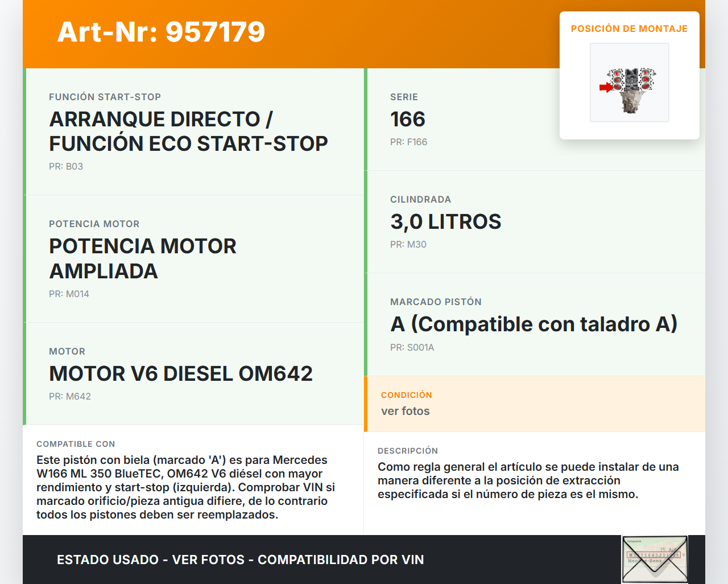Viewport: 728px width, 584px height.
Task: Click the "DESCRIPCIÓN" label
Action: click(x=408, y=451)
